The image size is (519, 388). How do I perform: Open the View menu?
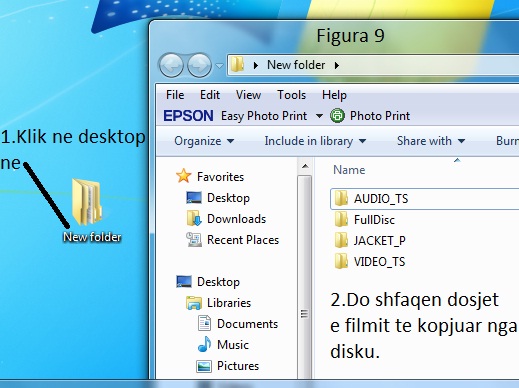(x=248, y=95)
